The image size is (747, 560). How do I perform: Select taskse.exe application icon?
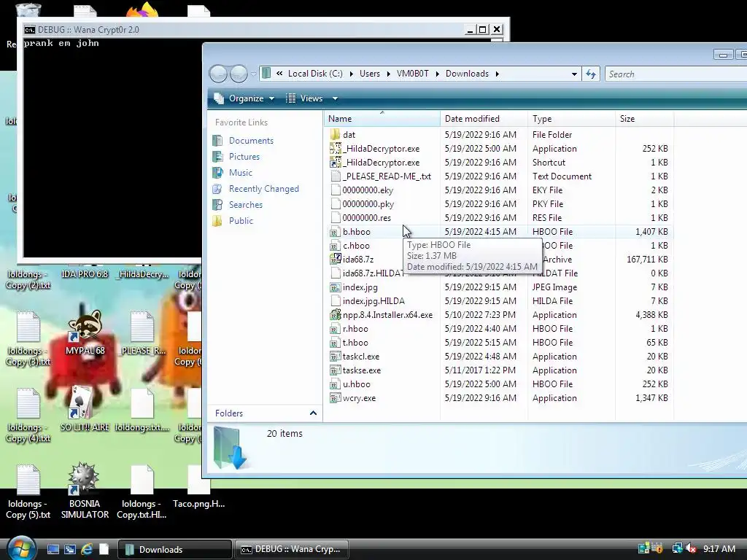tap(336, 370)
